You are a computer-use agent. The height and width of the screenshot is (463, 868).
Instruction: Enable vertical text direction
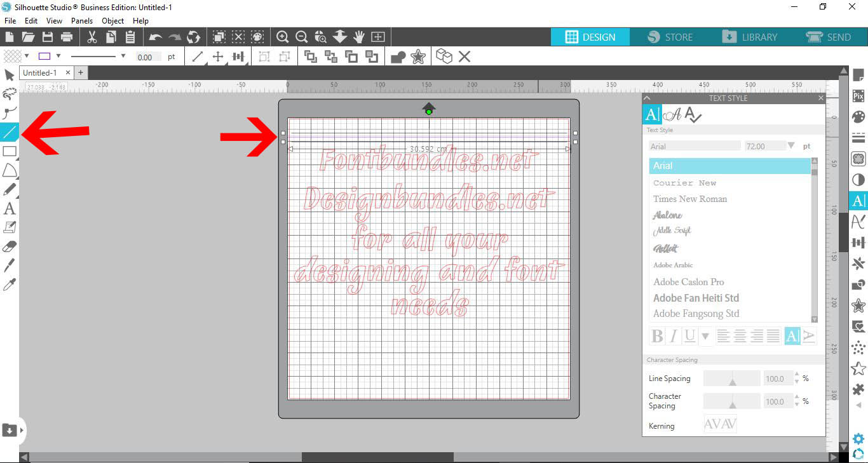(x=809, y=336)
